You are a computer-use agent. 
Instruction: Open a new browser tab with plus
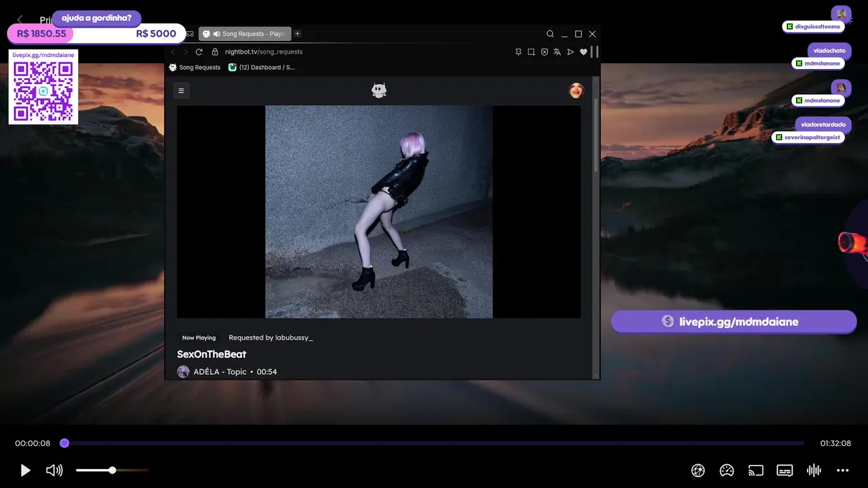click(297, 34)
